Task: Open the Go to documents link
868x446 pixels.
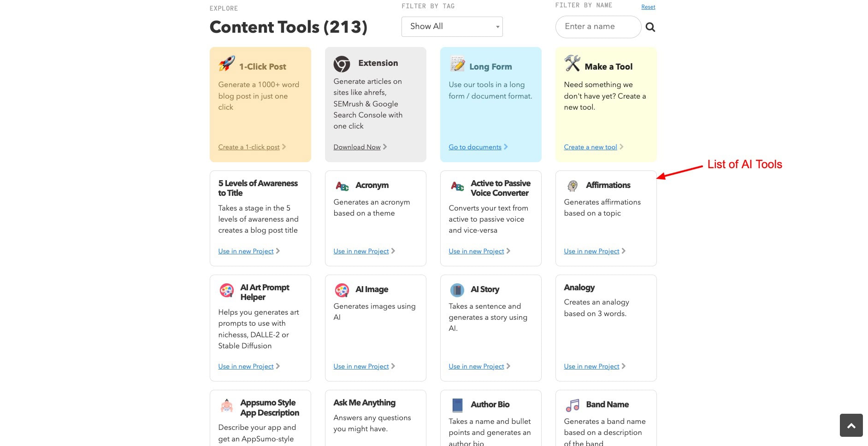Action: 475,147
